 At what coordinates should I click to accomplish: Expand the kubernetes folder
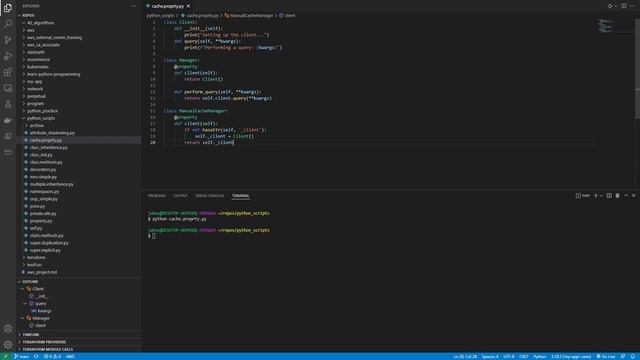pyautogui.click(x=79, y=67)
